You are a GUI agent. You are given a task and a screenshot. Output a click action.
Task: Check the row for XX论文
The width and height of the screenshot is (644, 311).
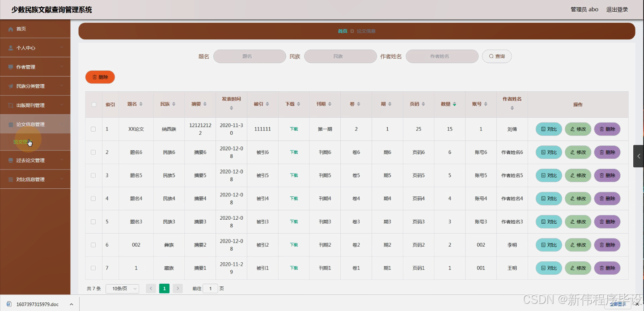point(93,129)
